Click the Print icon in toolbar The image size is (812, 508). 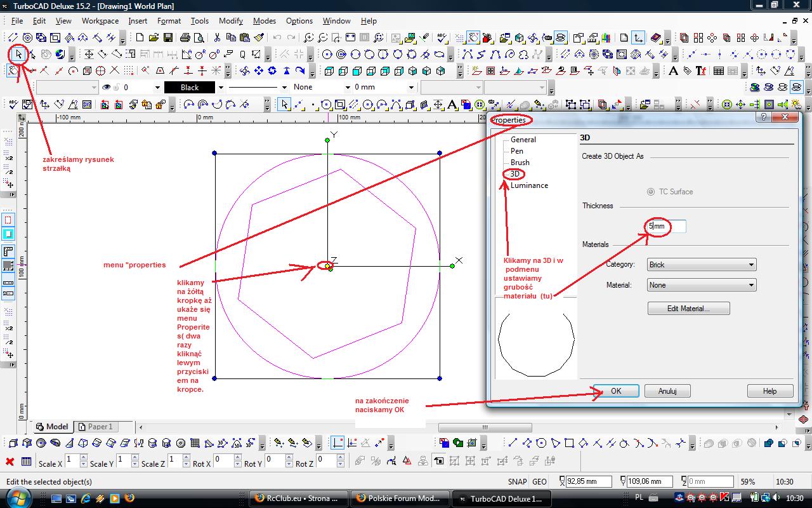[185, 38]
